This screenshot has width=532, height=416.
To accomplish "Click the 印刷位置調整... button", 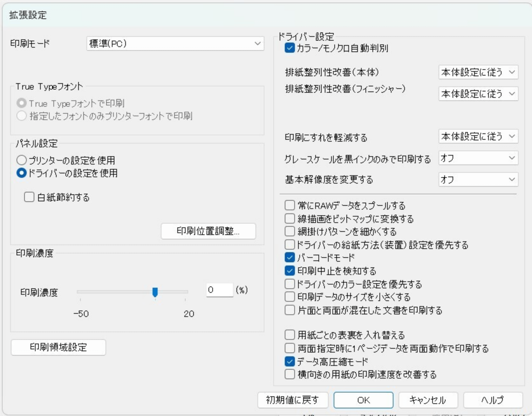I will (208, 231).
